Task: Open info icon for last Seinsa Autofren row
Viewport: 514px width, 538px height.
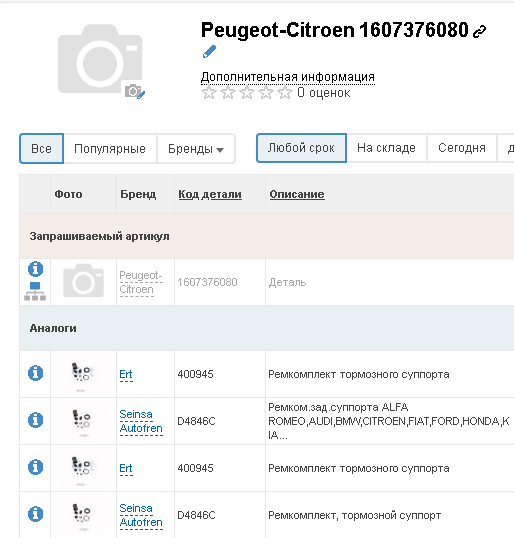Action: (35, 514)
